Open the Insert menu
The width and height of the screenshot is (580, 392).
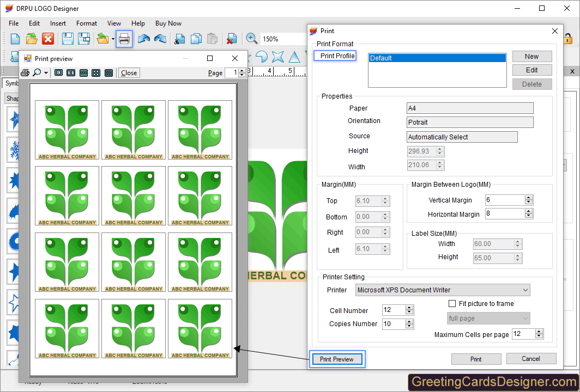click(x=58, y=23)
